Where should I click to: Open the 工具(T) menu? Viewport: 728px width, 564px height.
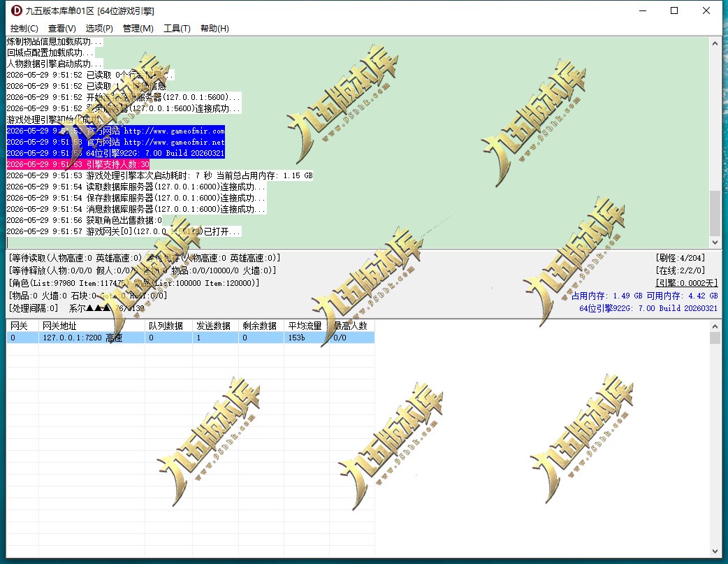point(177,29)
